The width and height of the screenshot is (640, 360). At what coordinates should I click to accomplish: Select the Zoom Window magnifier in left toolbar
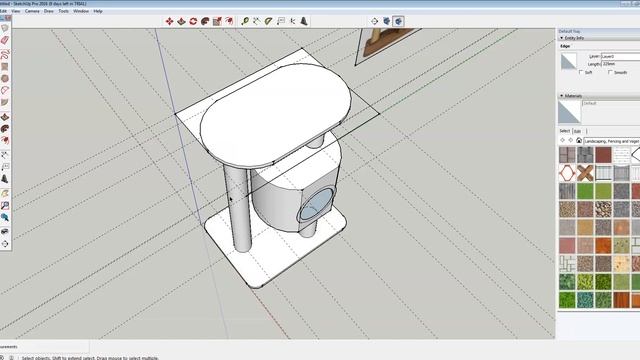pyautogui.click(x=5, y=205)
